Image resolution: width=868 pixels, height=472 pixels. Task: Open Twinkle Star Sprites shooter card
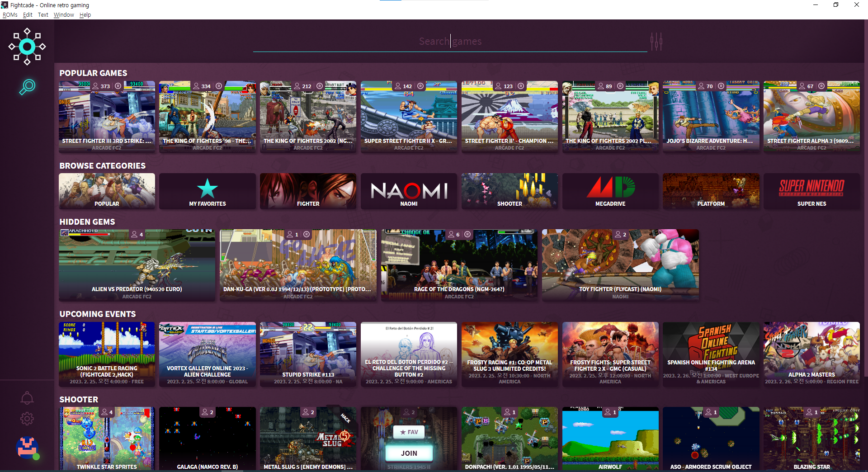coord(107,439)
